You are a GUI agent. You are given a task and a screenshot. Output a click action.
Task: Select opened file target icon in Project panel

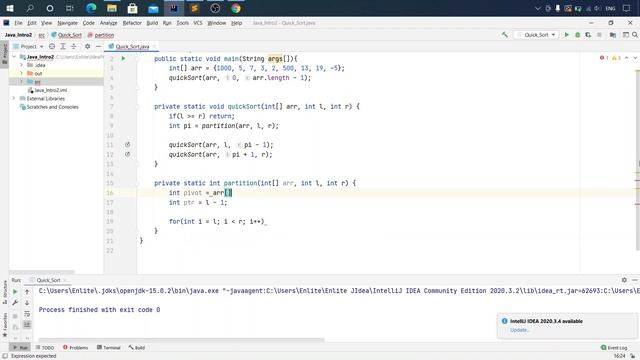pos(52,47)
